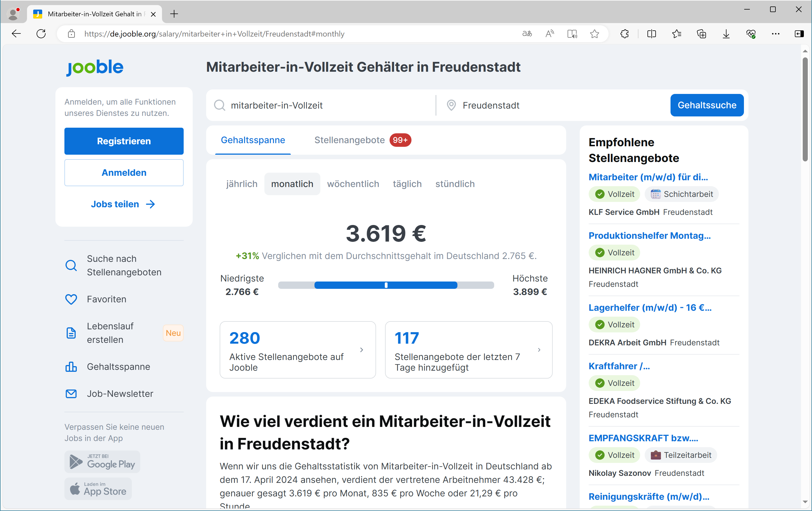812x511 pixels.
Task: Open favorites list icon
Action: click(676, 34)
